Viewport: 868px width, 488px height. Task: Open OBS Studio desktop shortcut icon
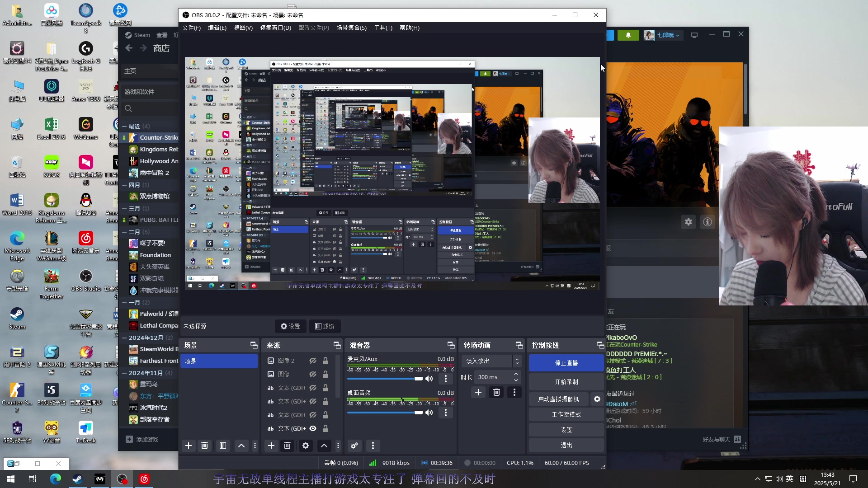86,280
